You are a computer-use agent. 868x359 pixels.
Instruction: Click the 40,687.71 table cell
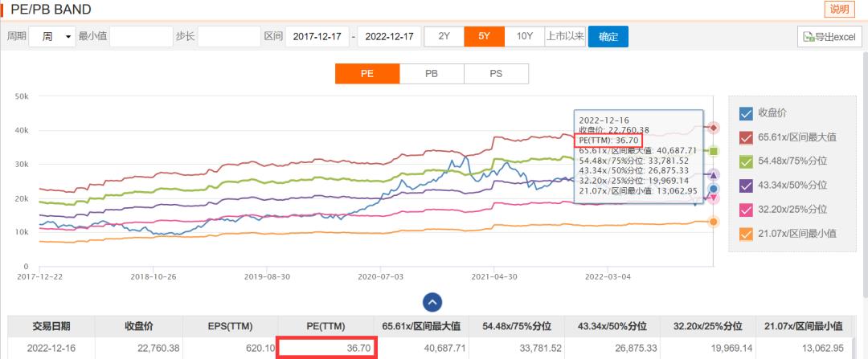point(421,349)
